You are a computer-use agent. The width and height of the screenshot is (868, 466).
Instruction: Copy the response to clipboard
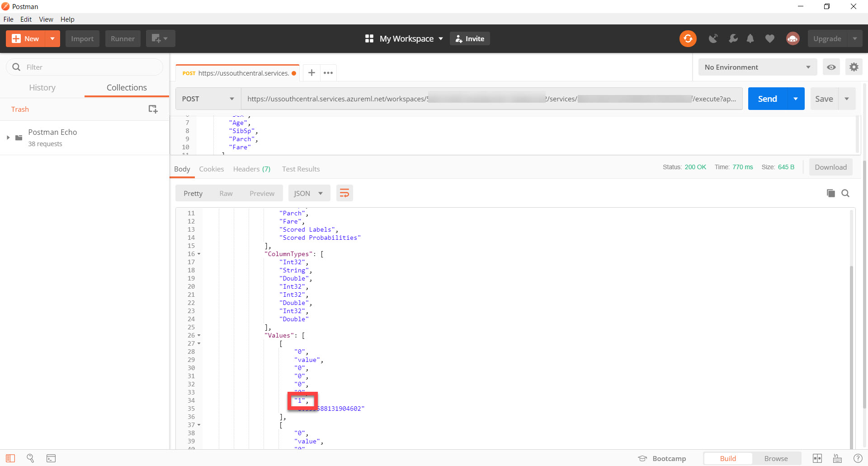point(830,193)
